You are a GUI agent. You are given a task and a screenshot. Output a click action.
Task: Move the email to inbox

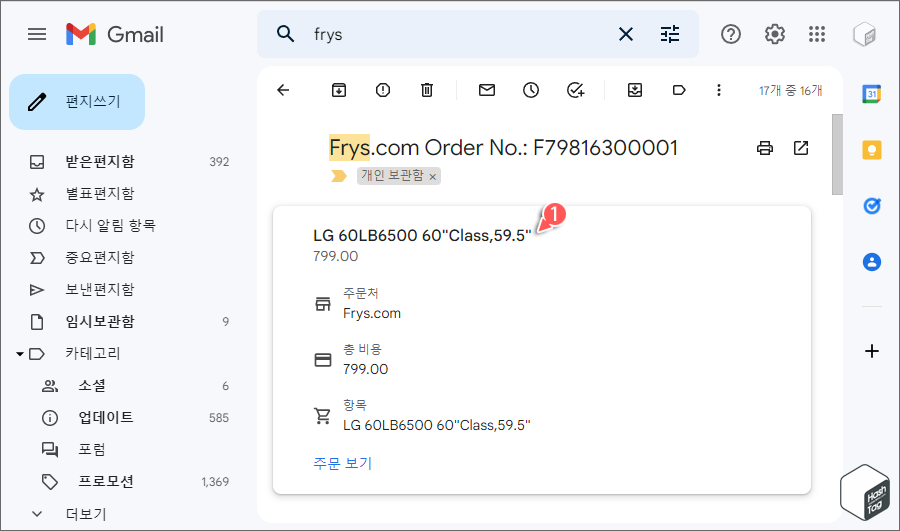[x=635, y=90]
